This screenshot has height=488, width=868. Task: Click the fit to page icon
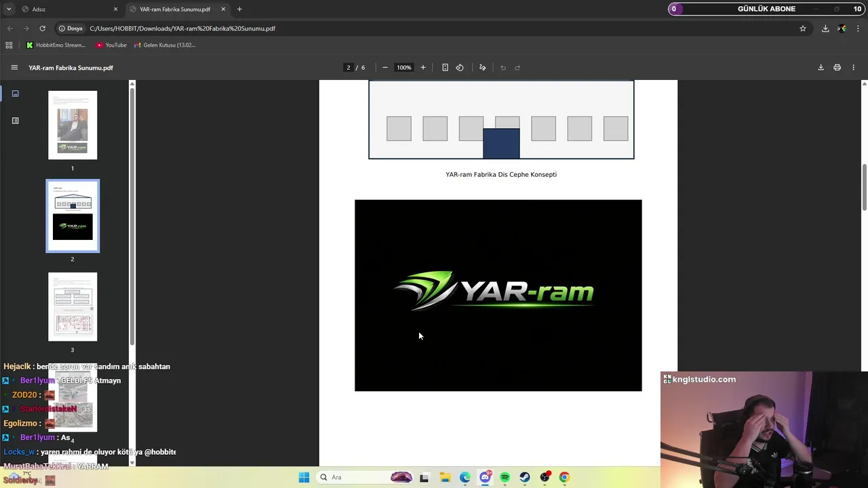click(x=445, y=67)
